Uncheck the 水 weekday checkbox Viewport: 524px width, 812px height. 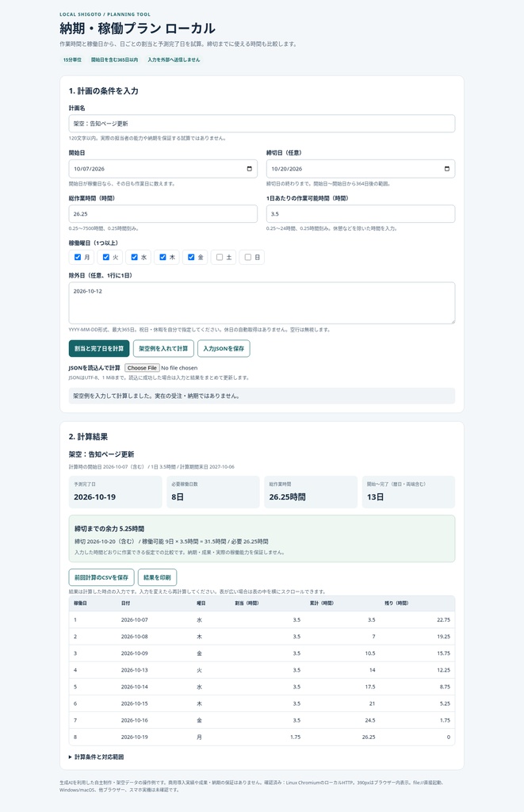click(135, 257)
